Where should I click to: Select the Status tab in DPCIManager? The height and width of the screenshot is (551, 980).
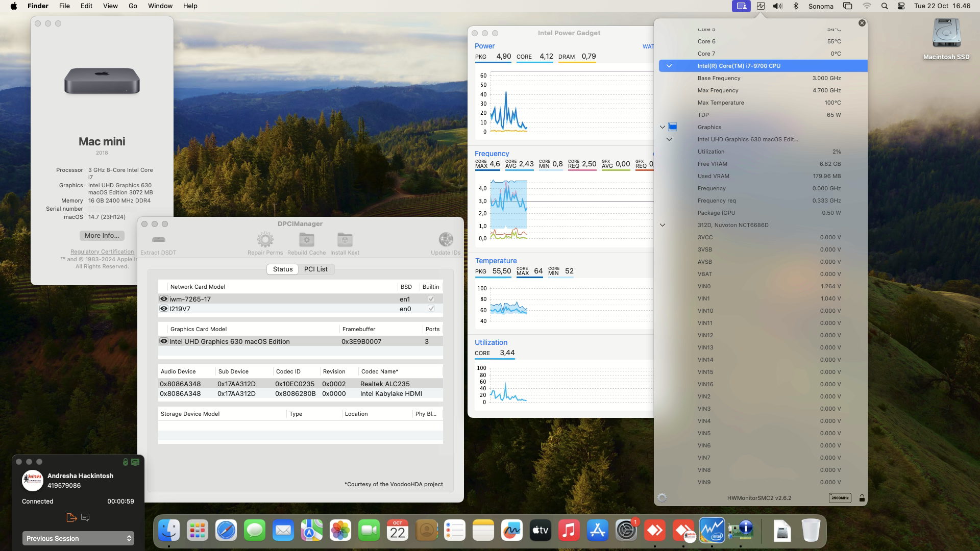(x=283, y=269)
